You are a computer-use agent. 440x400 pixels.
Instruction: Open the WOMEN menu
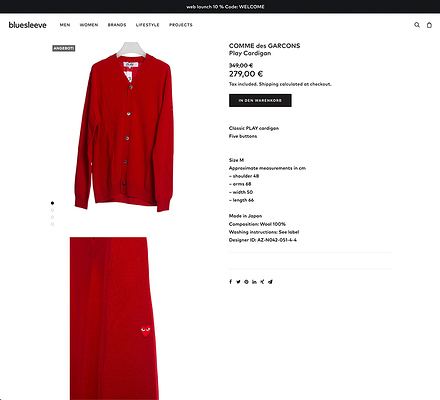tap(89, 25)
